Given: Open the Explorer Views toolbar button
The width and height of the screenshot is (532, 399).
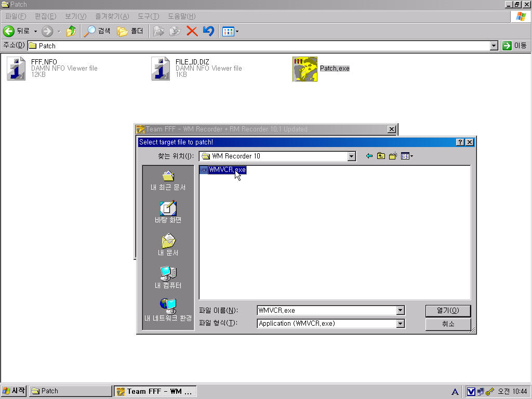Looking at the screenshot, I should 230,32.
